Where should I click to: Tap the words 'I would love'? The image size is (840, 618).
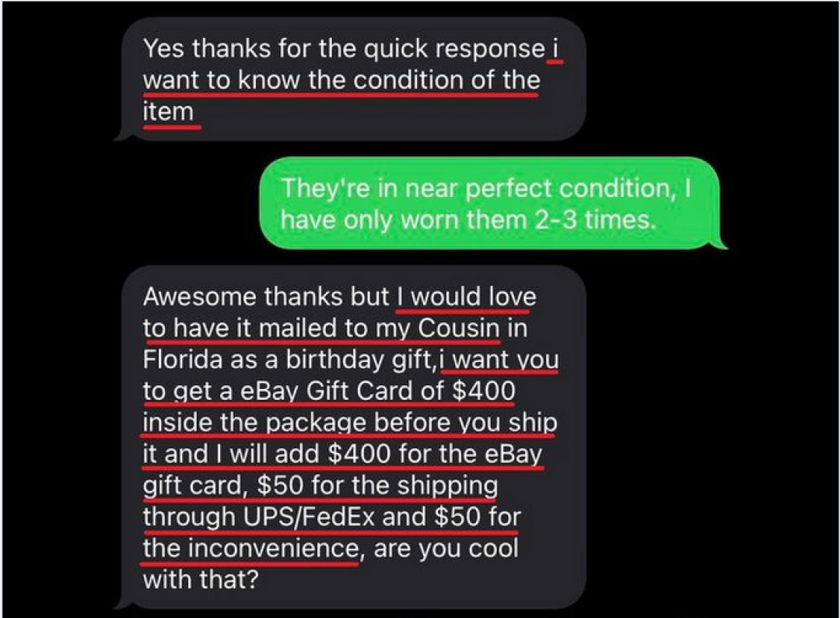pyautogui.click(x=467, y=297)
